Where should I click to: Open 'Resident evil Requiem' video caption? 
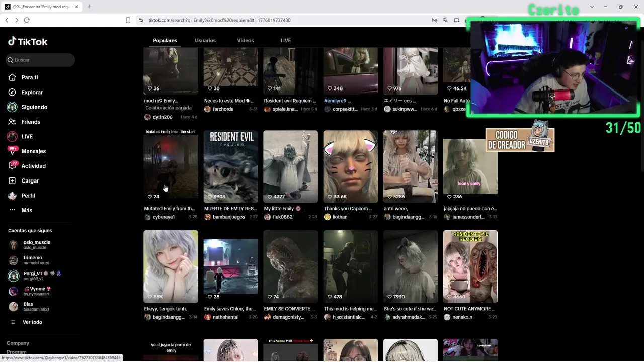point(290,101)
